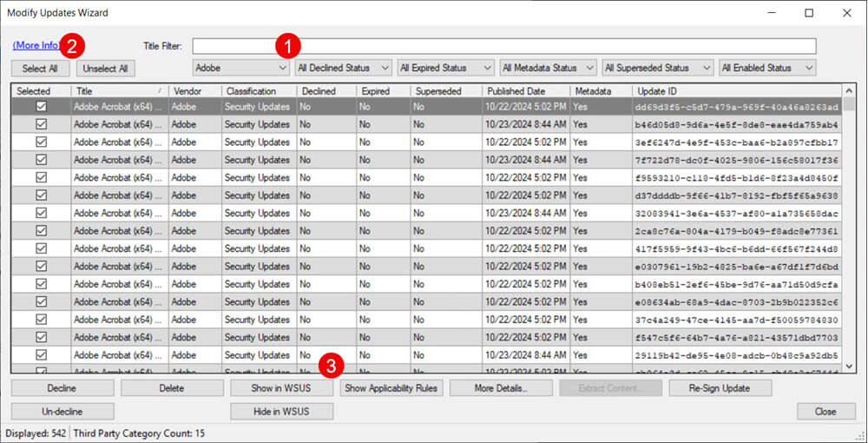
Task: Select Update ID cell f547c5f6-64b7-4a76
Action: tap(737, 337)
